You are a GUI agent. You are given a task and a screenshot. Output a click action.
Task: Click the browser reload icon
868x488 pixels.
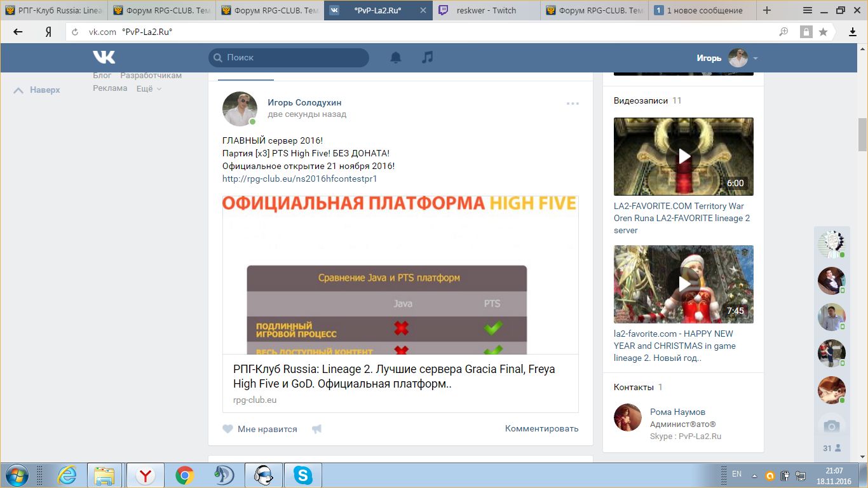point(75,32)
